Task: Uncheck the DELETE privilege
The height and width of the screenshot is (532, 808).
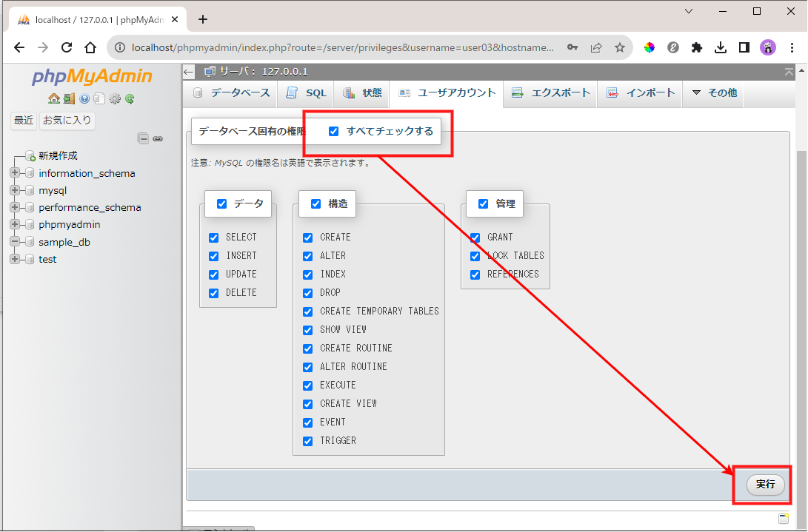Action: pyautogui.click(x=213, y=293)
